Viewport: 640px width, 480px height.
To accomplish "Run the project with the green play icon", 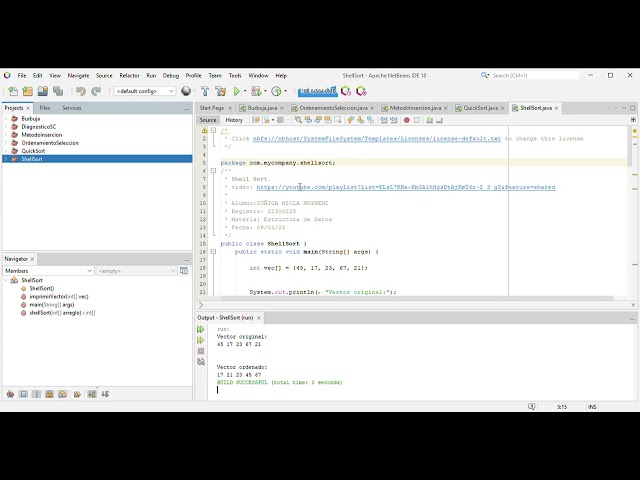I will pos(236,91).
